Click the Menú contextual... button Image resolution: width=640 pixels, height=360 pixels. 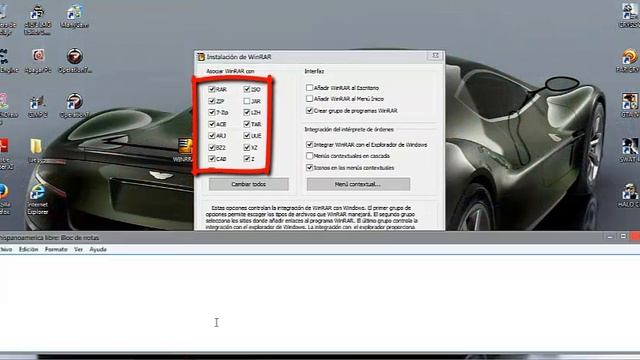[x=358, y=184]
